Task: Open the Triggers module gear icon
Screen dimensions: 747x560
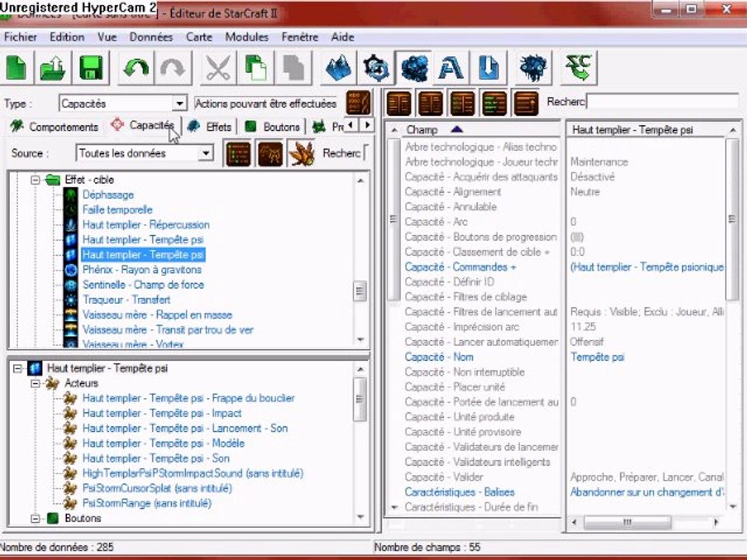Action: 376,68
